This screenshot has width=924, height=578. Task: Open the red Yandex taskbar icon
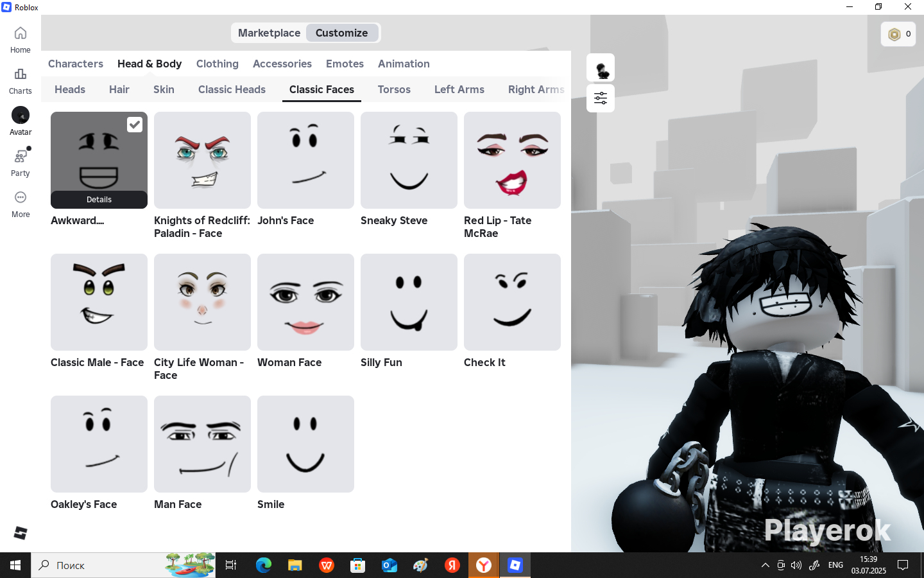coord(452,565)
